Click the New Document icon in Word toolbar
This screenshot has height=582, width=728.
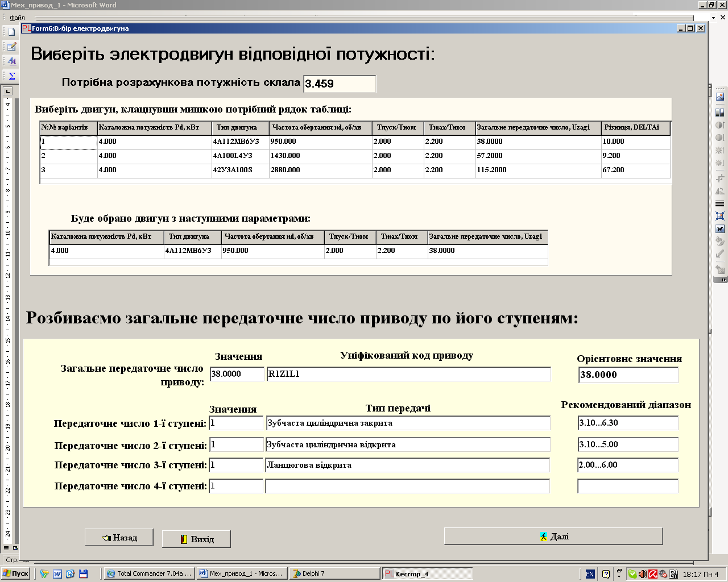[x=11, y=32]
